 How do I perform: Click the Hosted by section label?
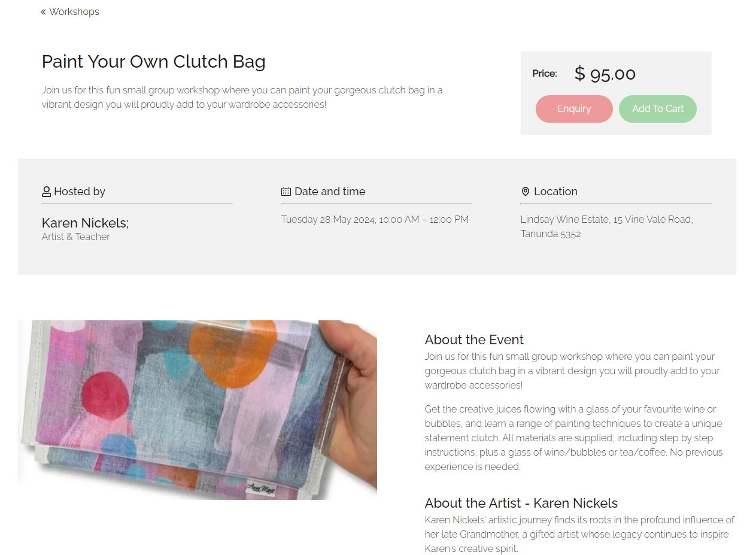point(80,192)
